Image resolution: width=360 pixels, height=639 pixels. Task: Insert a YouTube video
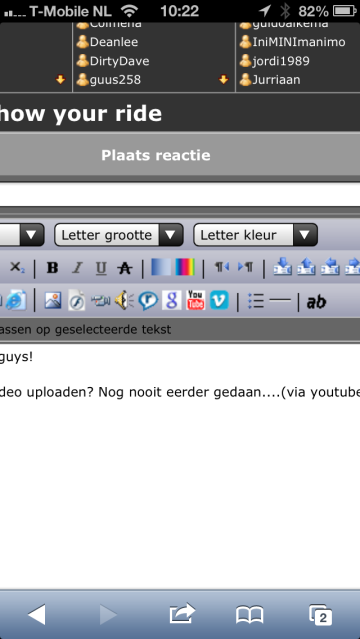coord(195,300)
